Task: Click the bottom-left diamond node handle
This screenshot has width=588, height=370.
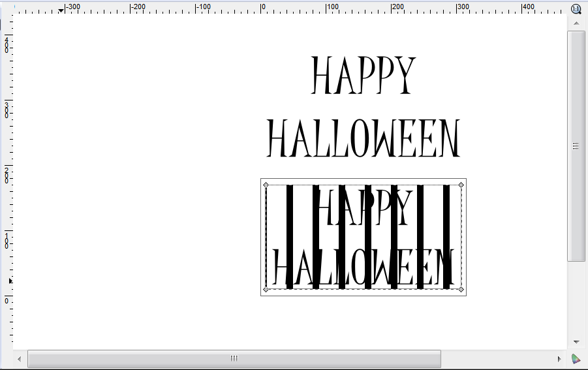Action: [266, 289]
